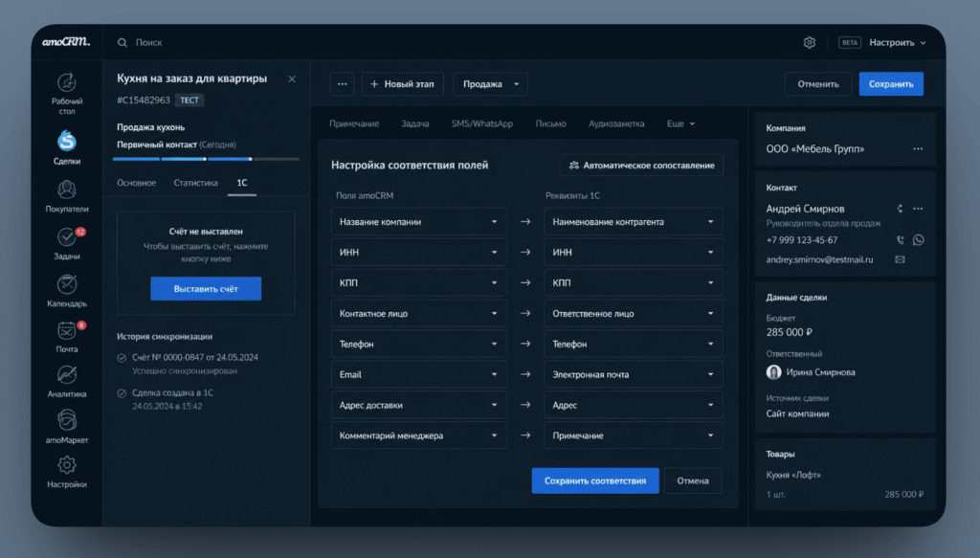The image size is (980, 558).
Task: Open the Электронная почта dropdown
Action: point(634,374)
